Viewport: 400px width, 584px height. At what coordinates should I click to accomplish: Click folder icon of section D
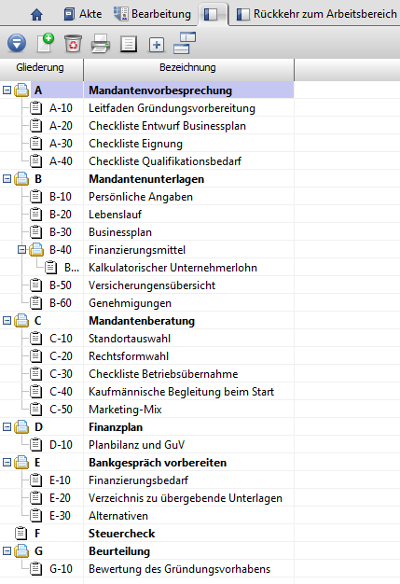click(22, 427)
